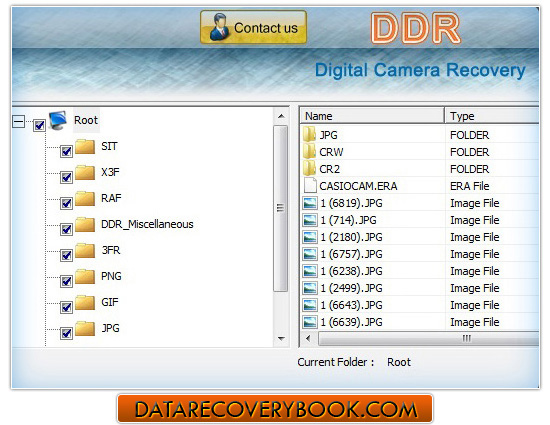Uncheck the X3F folder checkbox
Screen dimensions: 550x425
pyautogui.click(x=66, y=177)
